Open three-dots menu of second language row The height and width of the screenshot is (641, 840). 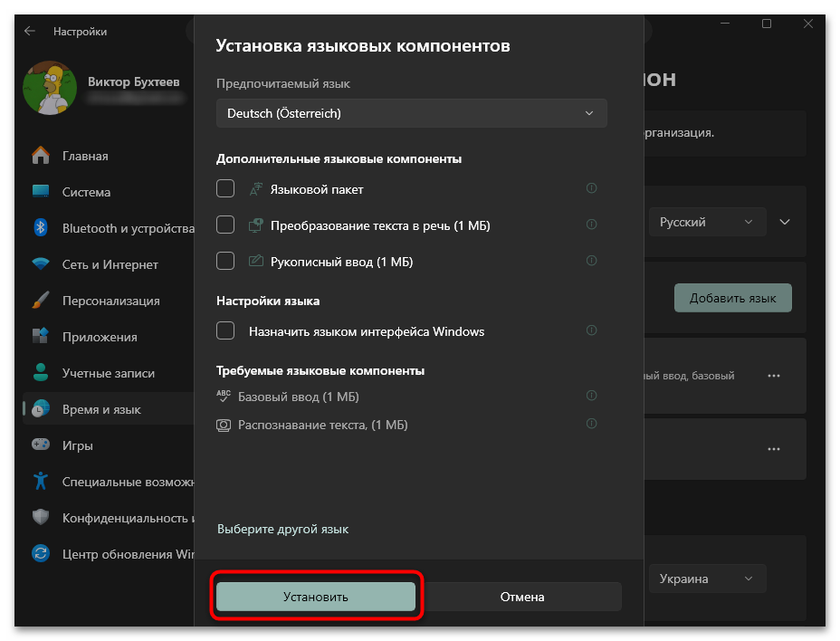[774, 449]
